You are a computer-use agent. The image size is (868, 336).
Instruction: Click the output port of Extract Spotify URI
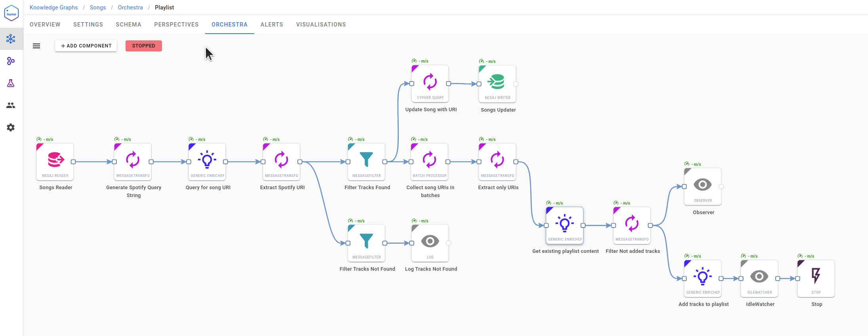(x=300, y=162)
